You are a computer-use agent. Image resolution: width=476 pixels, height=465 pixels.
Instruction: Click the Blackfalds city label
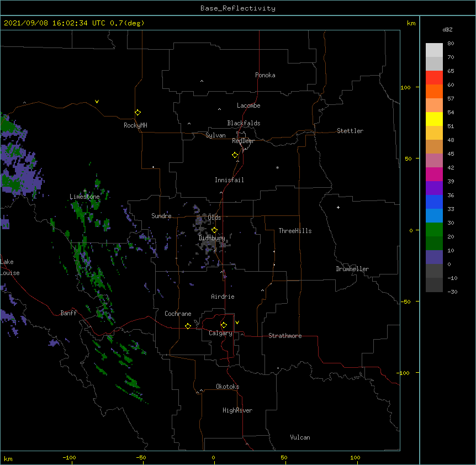pos(244,123)
